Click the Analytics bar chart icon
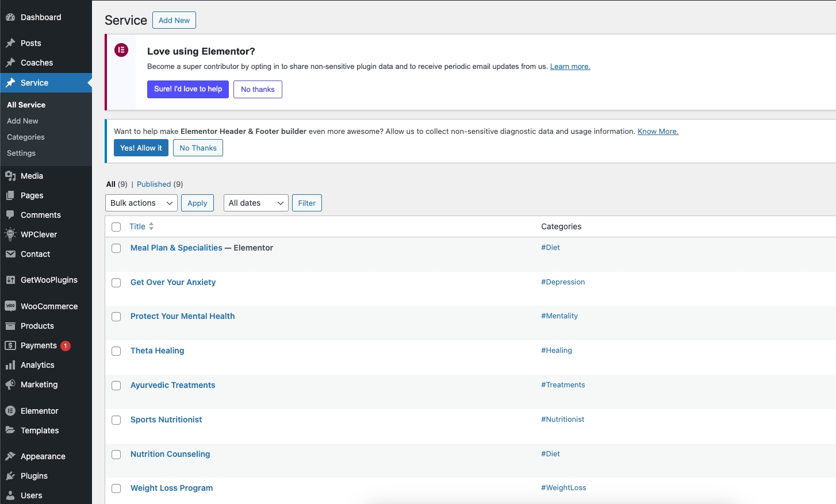Image resolution: width=836 pixels, height=504 pixels. [10, 365]
